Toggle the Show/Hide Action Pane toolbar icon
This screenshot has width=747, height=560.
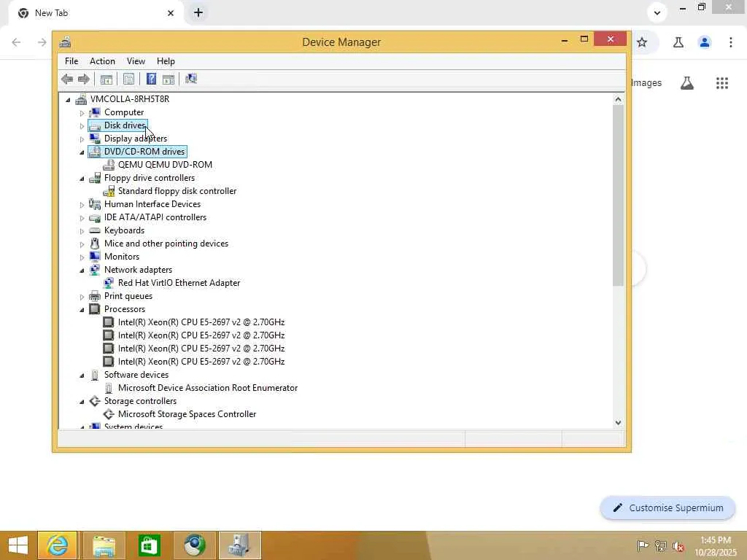pyautogui.click(x=169, y=79)
